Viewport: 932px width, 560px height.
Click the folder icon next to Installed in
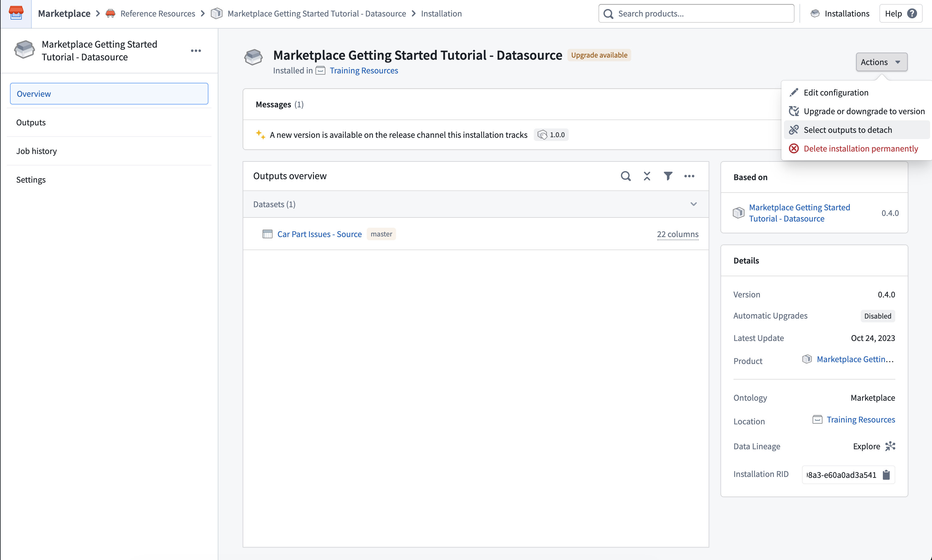320,71
